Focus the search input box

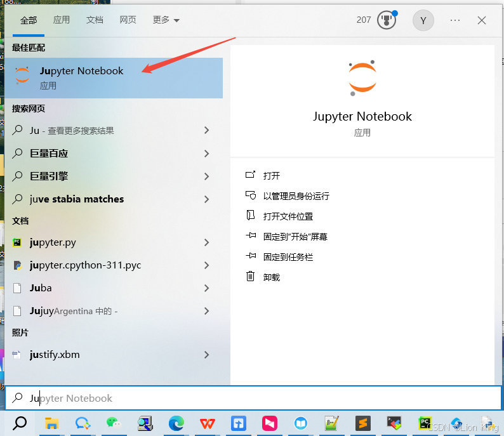(253, 398)
